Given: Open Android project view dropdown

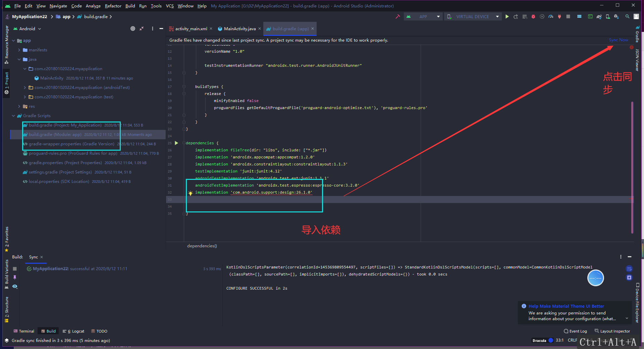Looking at the screenshot, I should pyautogui.click(x=27, y=29).
